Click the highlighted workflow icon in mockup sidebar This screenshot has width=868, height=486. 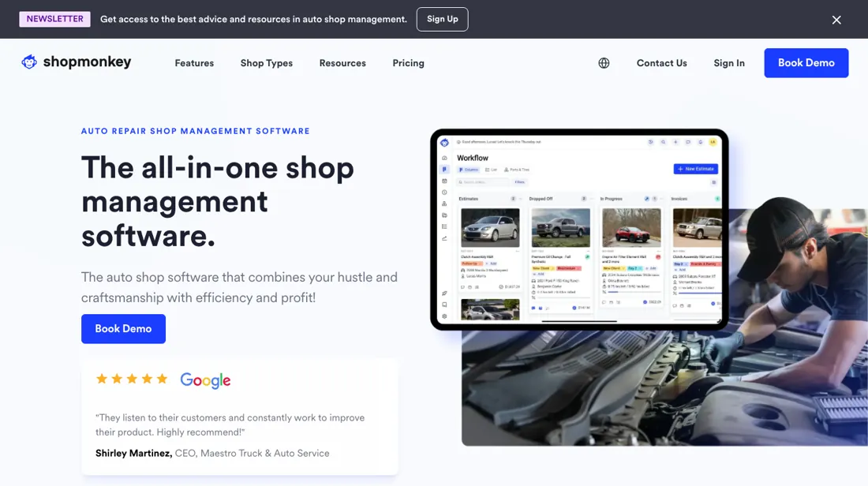coord(444,170)
